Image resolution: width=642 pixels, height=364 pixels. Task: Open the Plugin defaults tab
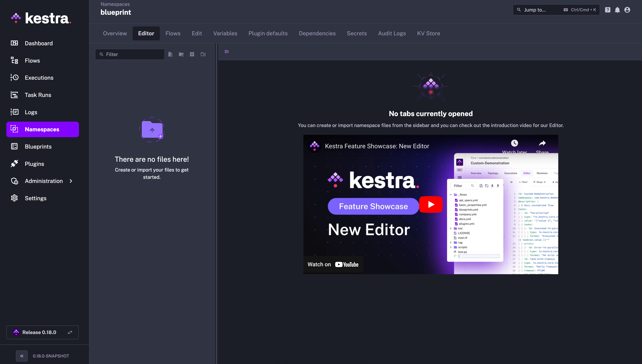click(x=268, y=33)
